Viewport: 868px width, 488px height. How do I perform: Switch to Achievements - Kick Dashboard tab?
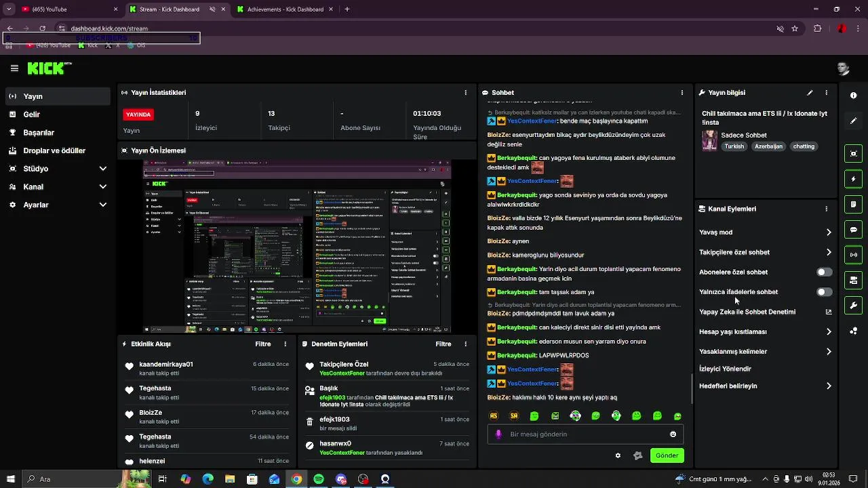(285, 9)
